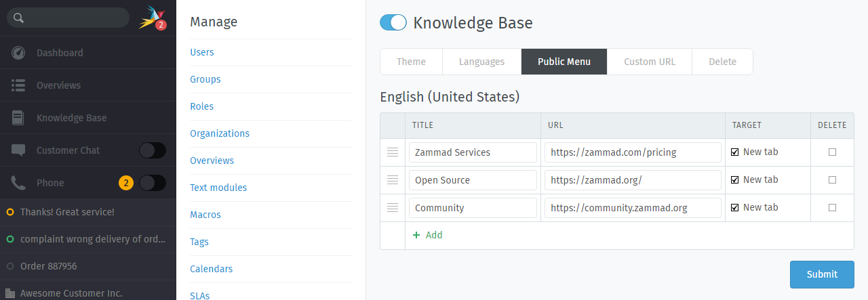Screen dimensions: 868x300
Task: Open Groups management link
Action: (205, 79)
